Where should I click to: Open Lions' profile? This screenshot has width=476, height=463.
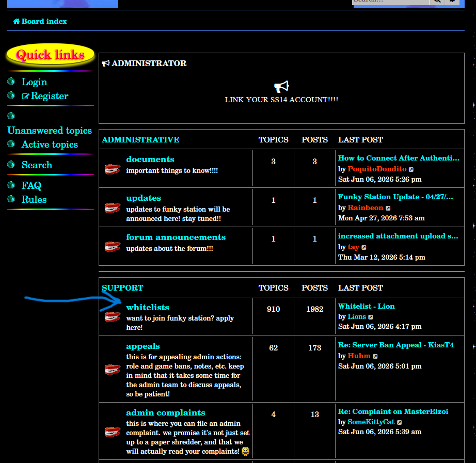[357, 316]
